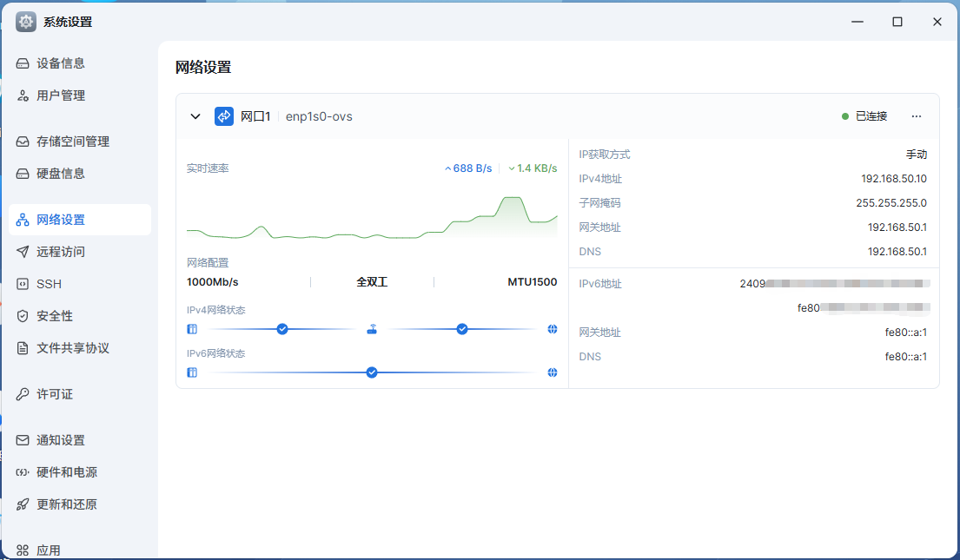Click the enp1s0-ovs interface name

coord(319,116)
